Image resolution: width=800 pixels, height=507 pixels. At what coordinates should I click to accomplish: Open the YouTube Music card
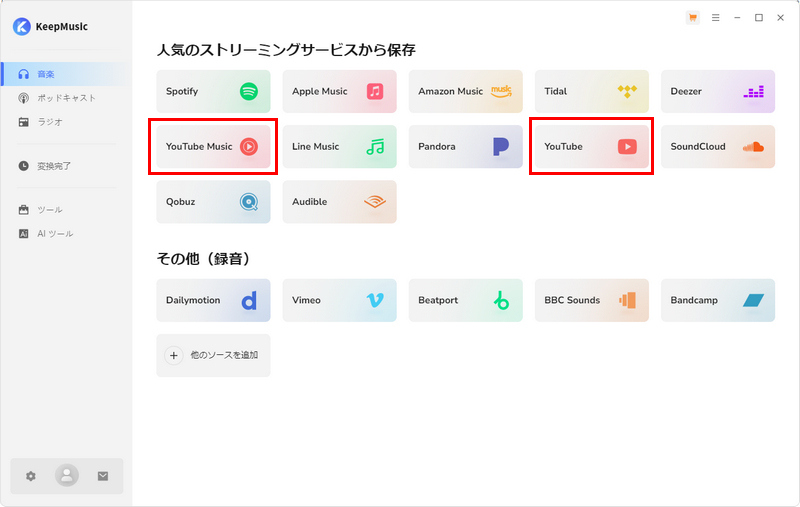pyautogui.click(x=213, y=146)
